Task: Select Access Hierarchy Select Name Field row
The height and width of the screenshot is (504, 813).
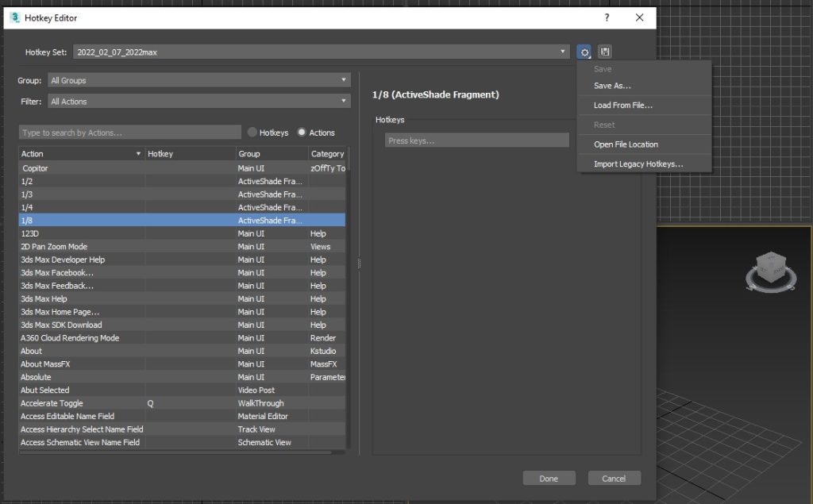Action: [182, 429]
